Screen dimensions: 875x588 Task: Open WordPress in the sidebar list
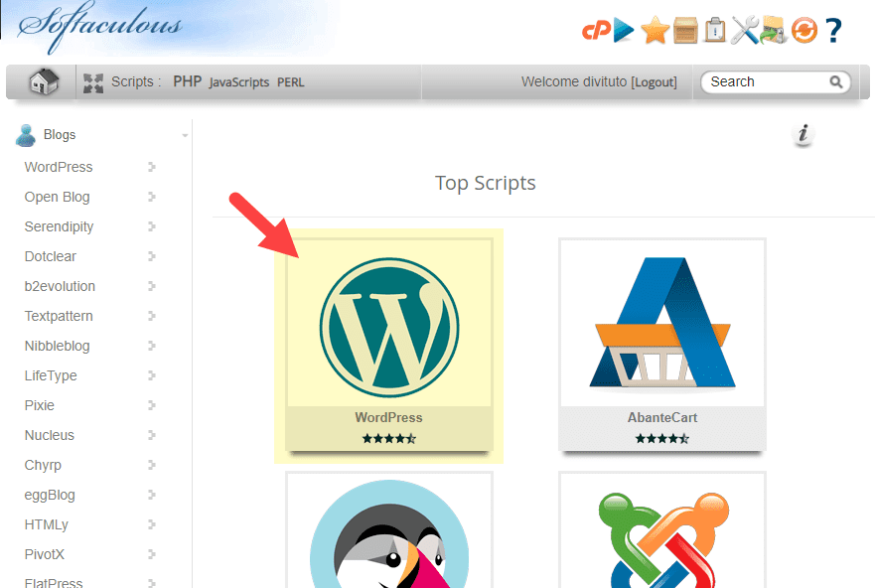[59, 167]
